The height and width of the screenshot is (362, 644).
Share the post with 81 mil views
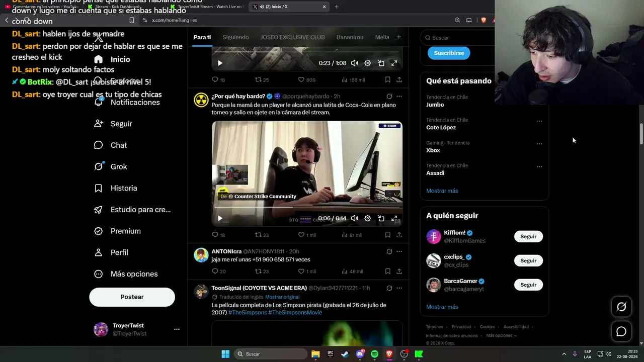pyautogui.click(x=399, y=235)
